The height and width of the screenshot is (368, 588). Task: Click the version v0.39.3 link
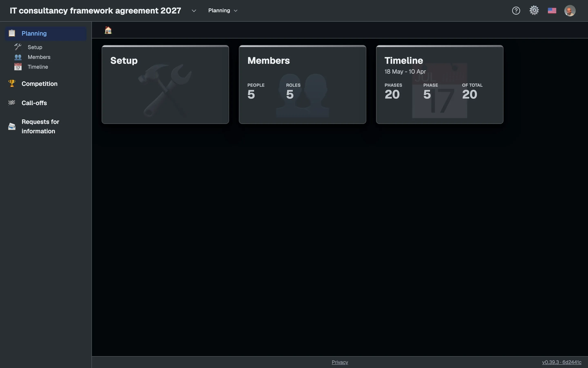pyautogui.click(x=561, y=362)
